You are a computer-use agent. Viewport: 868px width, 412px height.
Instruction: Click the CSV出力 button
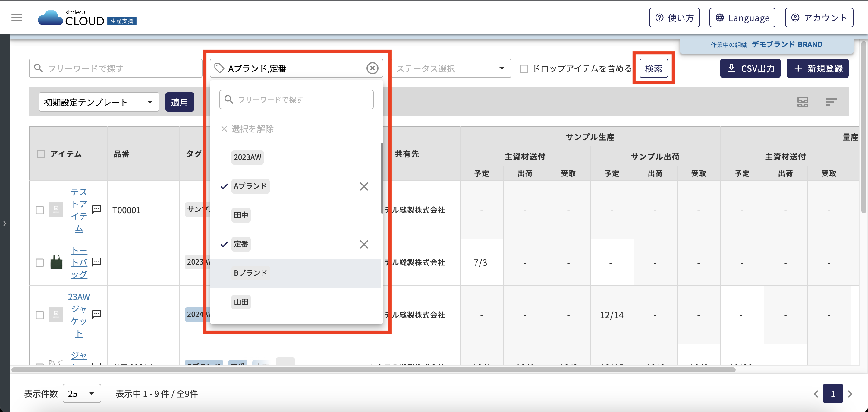click(x=750, y=68)
